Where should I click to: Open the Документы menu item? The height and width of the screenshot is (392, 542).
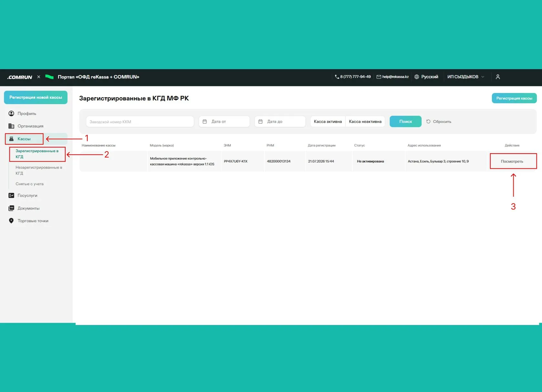pos(28,208)
